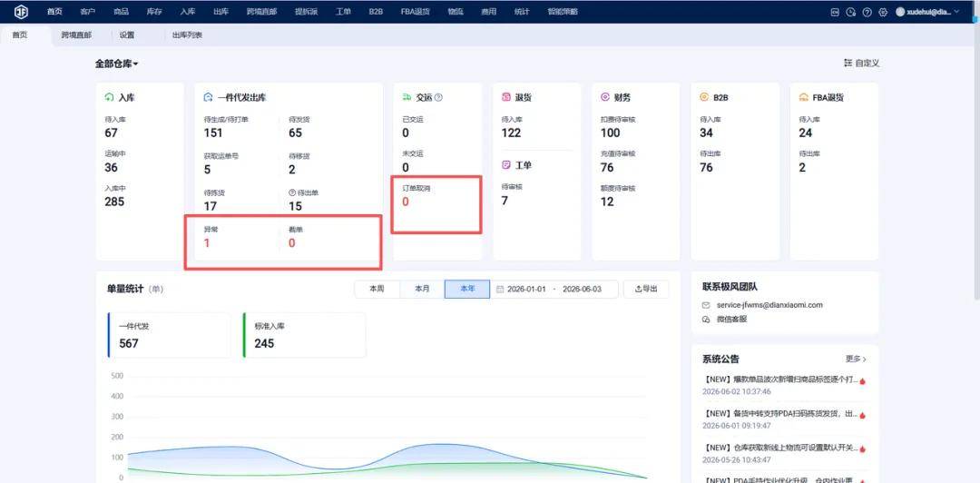The image size is (980, 483).
Task: Click the start date 2026-01-01 field
Action: (526, 289)
